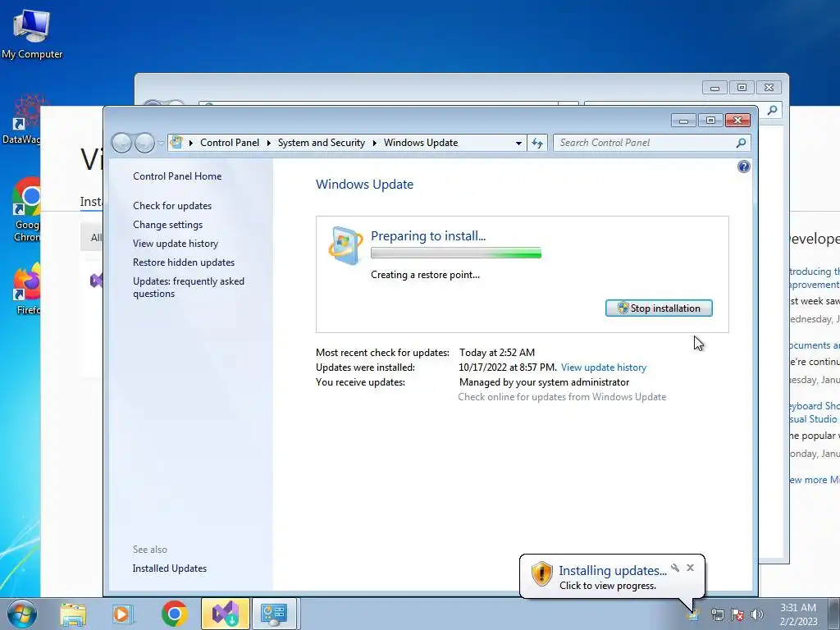Click the volume speaker tray icon

757,614
